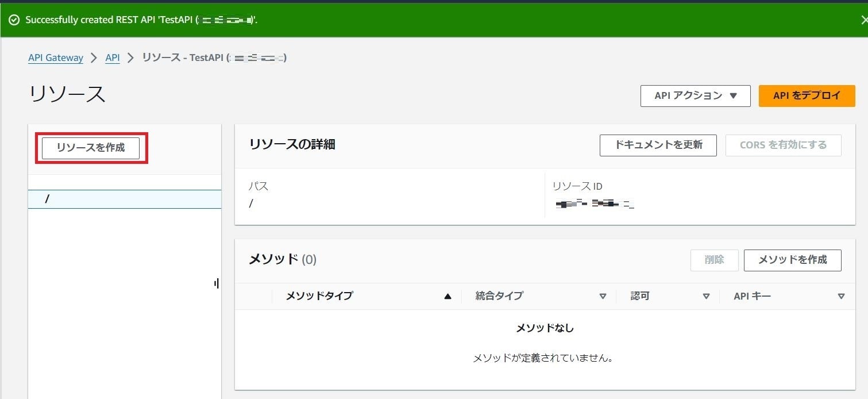This screenshot has width=868, height=399.
Task: Go to the API breadcrumb link
Action: tap(113, 57)
